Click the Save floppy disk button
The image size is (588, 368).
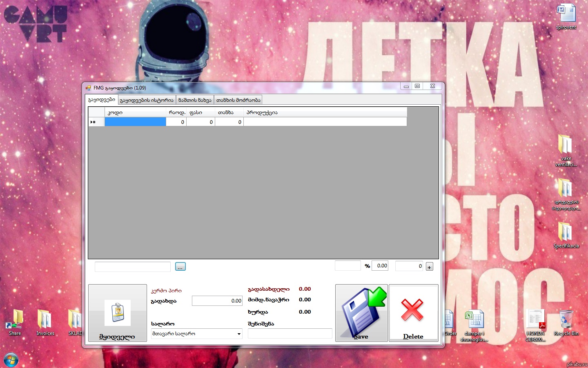pos(361,313)
